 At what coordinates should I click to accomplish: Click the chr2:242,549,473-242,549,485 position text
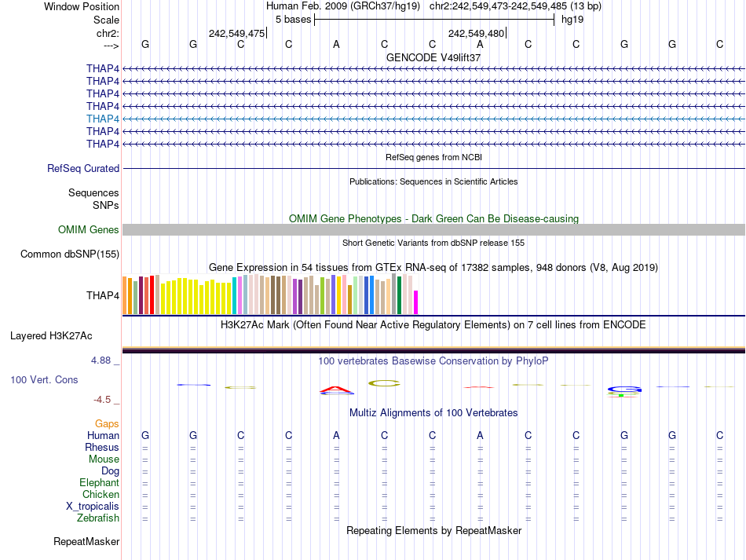(x=515, y=6)
